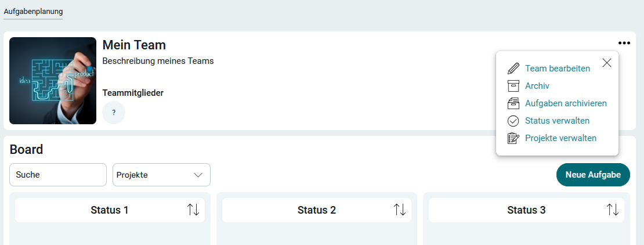The height and width of the screenshot is (245, 644).
Task: Select Projekte verwalten menu entry
Action: coord(560,138)
